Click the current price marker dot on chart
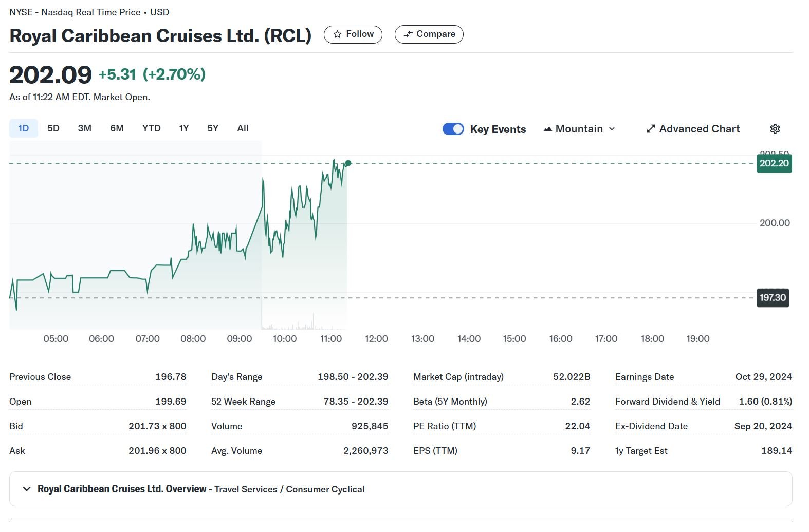This screenshot has height=532, width=809. [348, 163]
